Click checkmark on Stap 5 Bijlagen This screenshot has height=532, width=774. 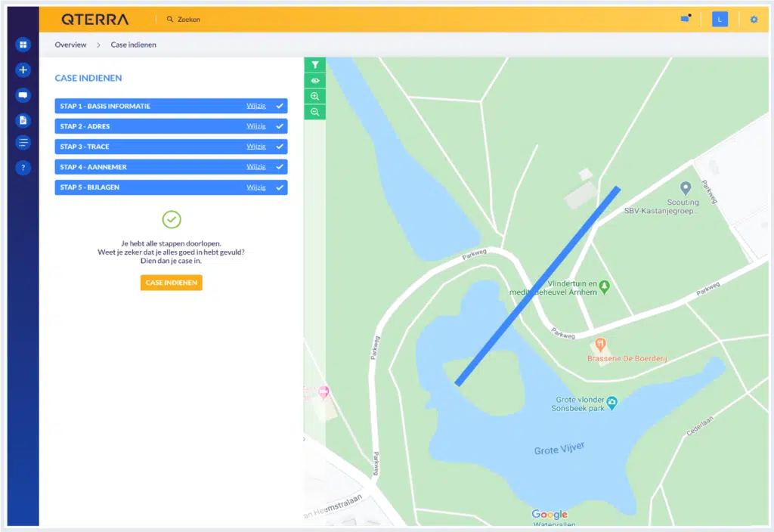280,187
